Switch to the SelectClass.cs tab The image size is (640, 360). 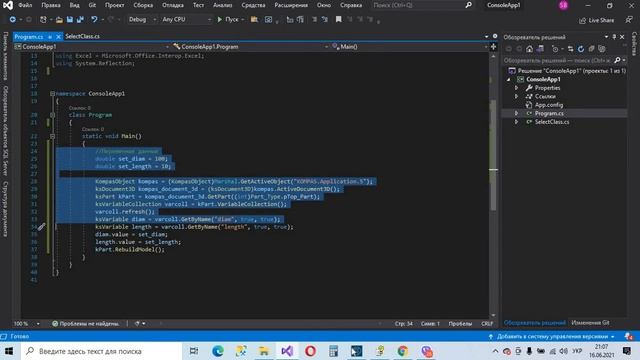[x=82, y=36]
